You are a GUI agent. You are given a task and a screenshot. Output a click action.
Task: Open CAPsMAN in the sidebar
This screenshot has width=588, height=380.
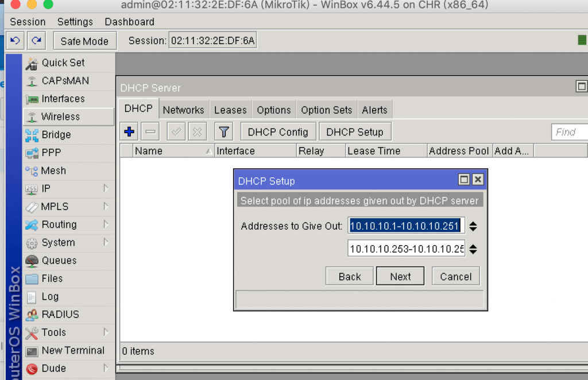(x=69, y=81)
